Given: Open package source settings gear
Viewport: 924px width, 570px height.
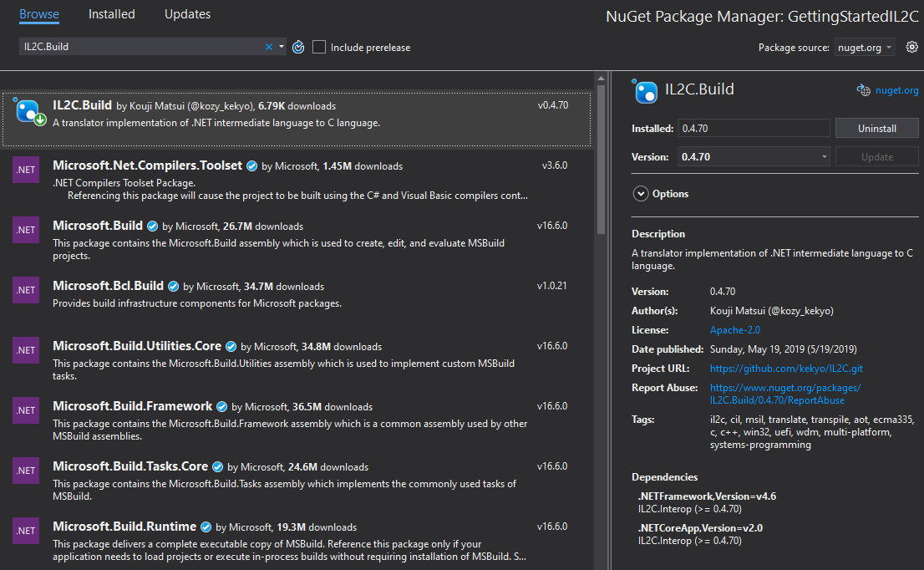Looking at the screenshot, I should point(911,48).
